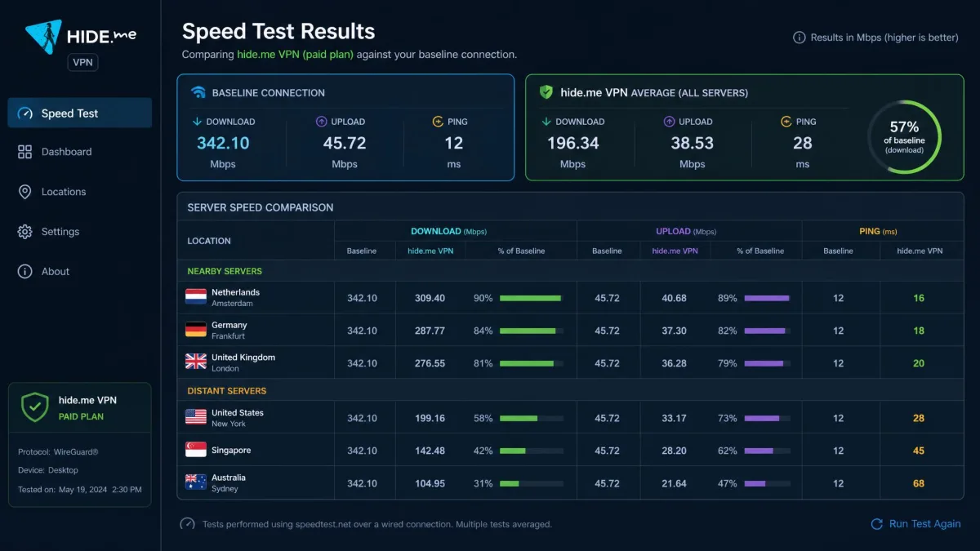This screenshot has width=980, height=551.
Task: Open the About menu item
Action: pyautogui.click(x=79, y=272)
